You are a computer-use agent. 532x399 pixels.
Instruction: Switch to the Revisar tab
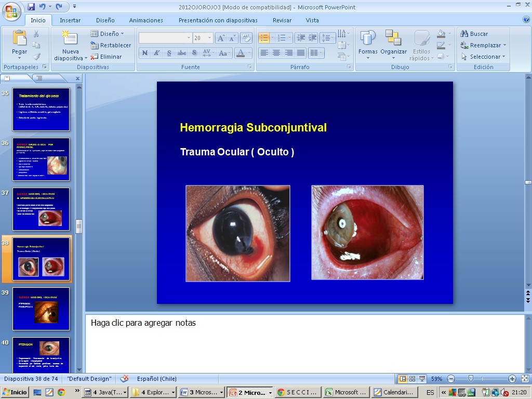[x=282, y=20]
